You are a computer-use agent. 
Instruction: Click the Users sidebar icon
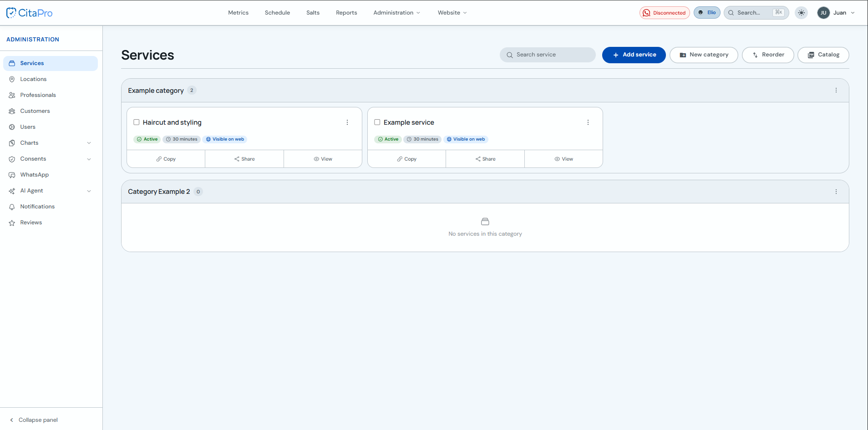[x=12, y=127]
